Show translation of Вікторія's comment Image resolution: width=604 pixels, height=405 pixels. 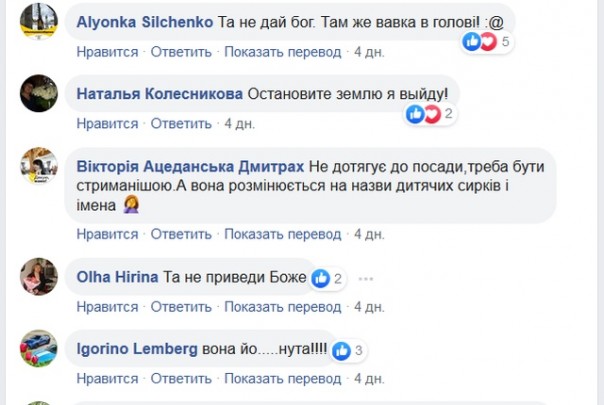coord(280,234)
